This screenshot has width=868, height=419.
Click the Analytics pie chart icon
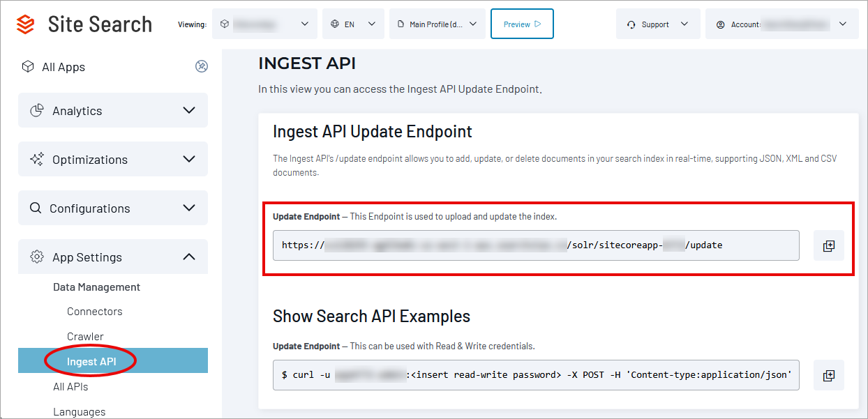(x=36, y=110)
